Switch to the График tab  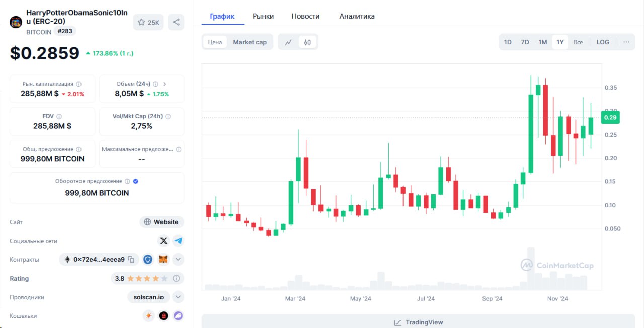(x=222, y=16)
